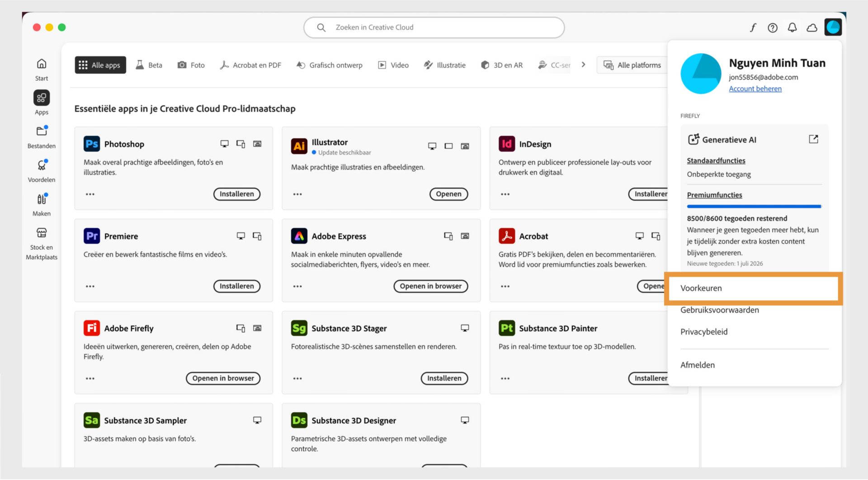Viewport: 868px width, 480px height.
Task: Switch to the Foto tab
Action: click(191, 65)
